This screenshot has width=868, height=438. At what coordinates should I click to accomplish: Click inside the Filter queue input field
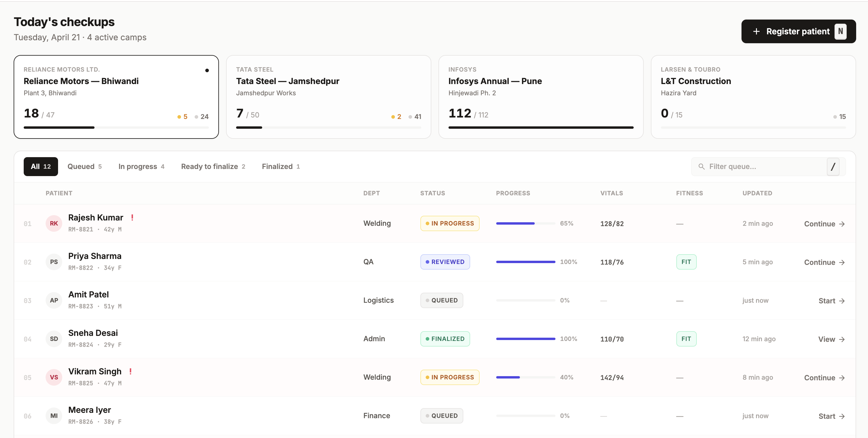pyautogui.click(x=758, y=166)
